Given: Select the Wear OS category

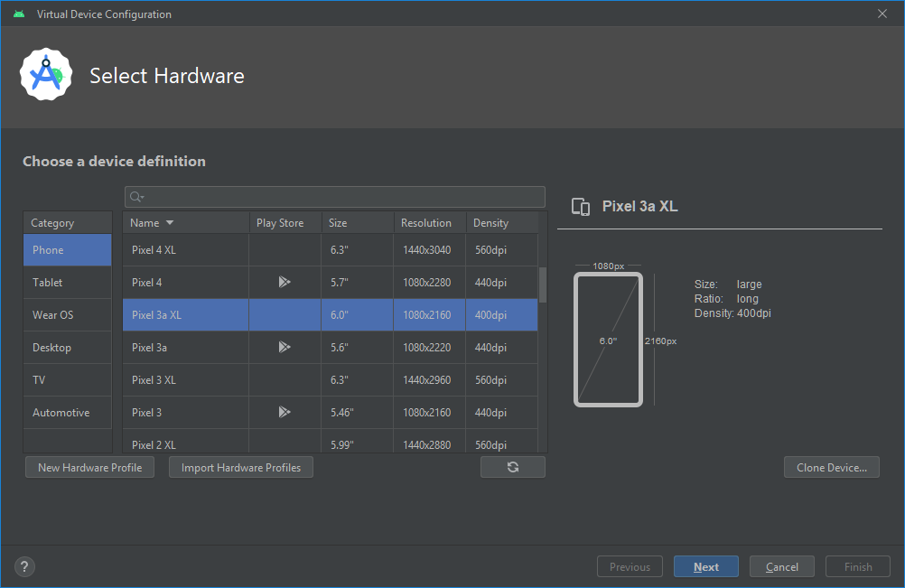Looking at the screenshot, I should 68,315.
